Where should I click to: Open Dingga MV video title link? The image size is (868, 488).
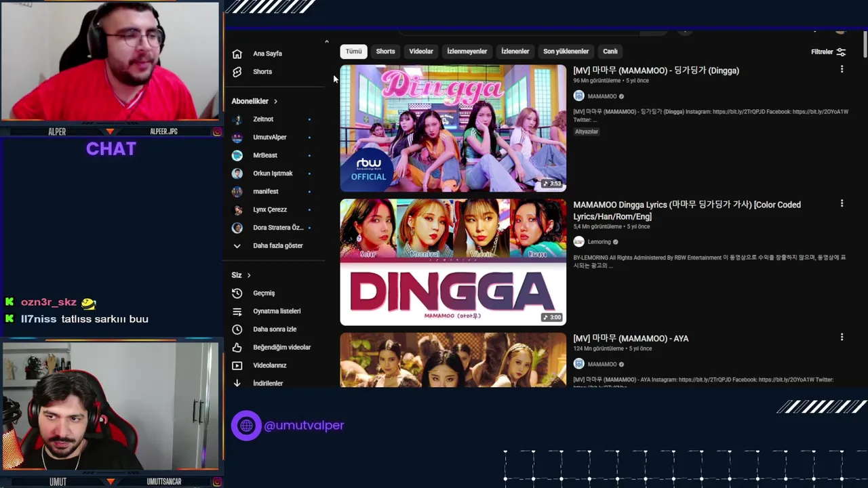point(656,70)
